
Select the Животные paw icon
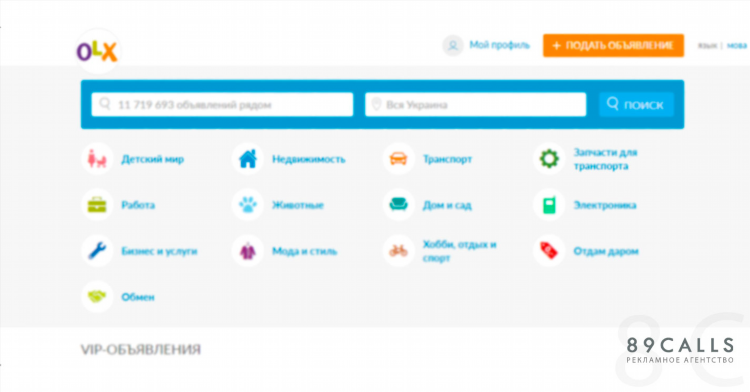tap(248, 205)
